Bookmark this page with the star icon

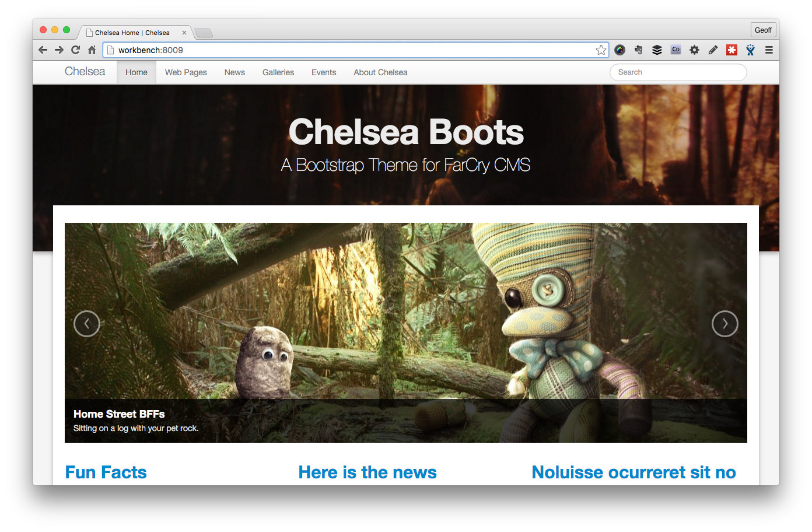(x=601, y=50)
